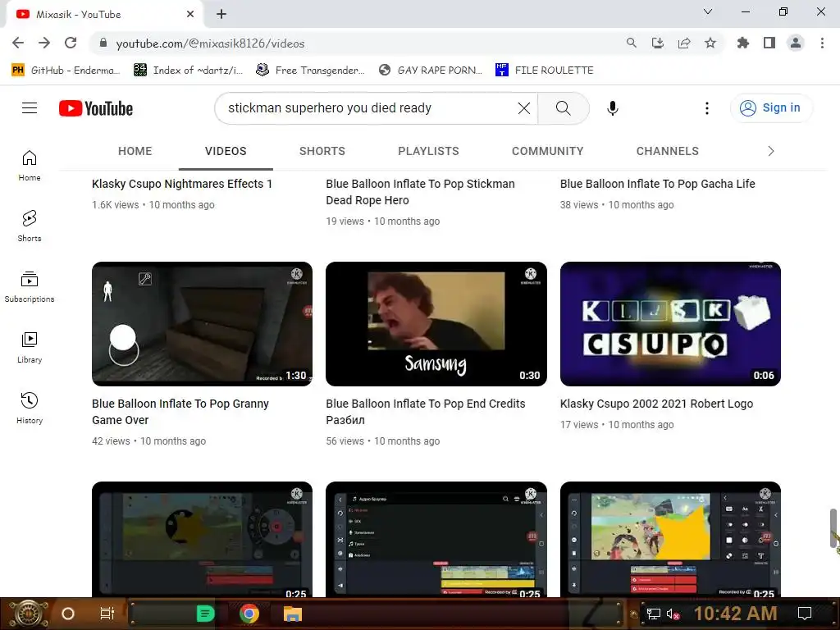Play the audio browser editor thumbnail
The height and width of the screenshot is (630, 840).
436,540
